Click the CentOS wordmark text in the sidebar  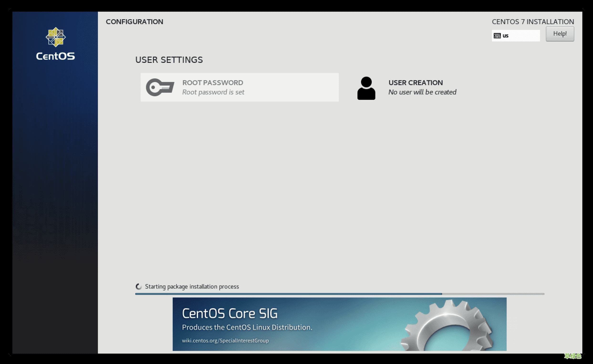pos(55,56)
